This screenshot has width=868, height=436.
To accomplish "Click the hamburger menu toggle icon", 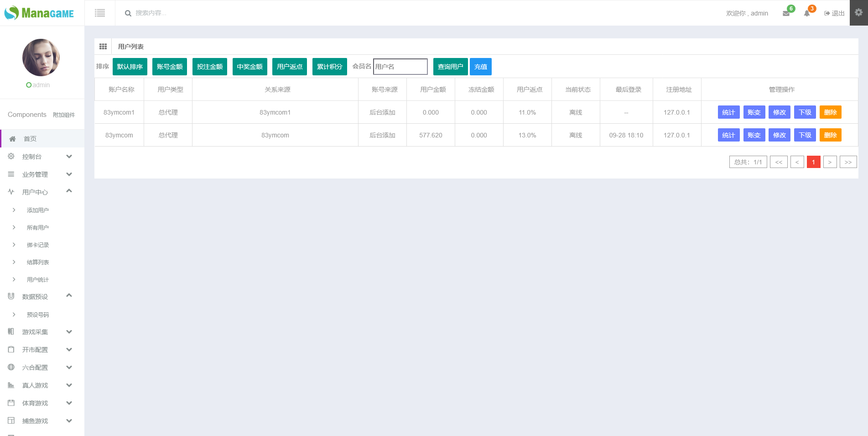I will pos(100,13).
